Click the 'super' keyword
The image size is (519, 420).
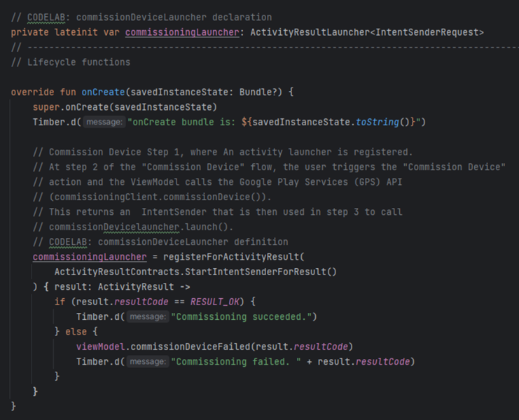46,107
